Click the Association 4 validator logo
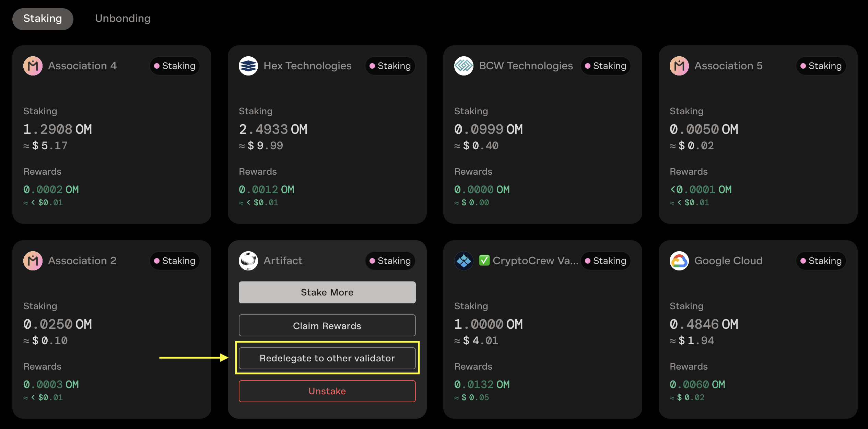868x429 pixels. [x=33, y=66]
